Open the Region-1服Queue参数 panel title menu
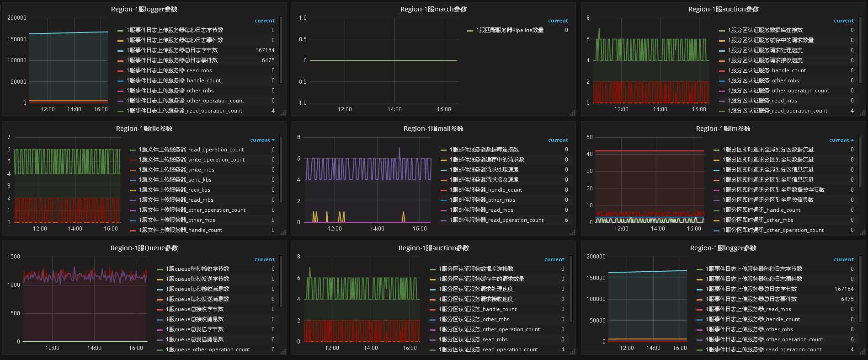Screen dimensions: 868x360 point(144,248)
